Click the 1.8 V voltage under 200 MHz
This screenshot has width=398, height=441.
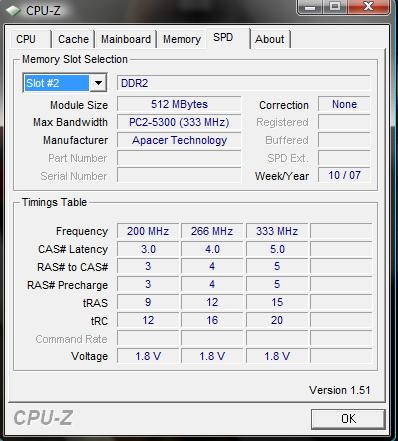[148, 356]
